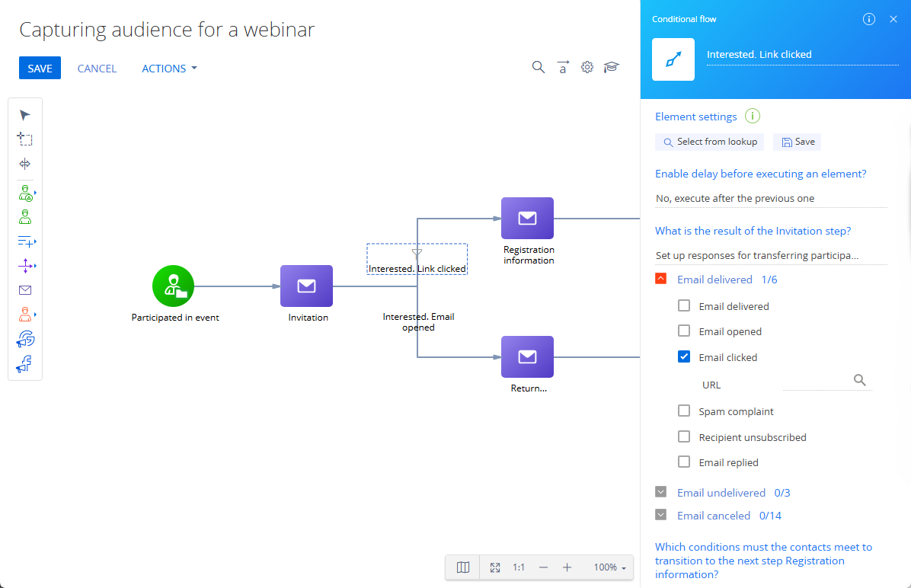
Task: Click 'What is the result of the Invitation step?' heading
Action: [x=753, y=231]
